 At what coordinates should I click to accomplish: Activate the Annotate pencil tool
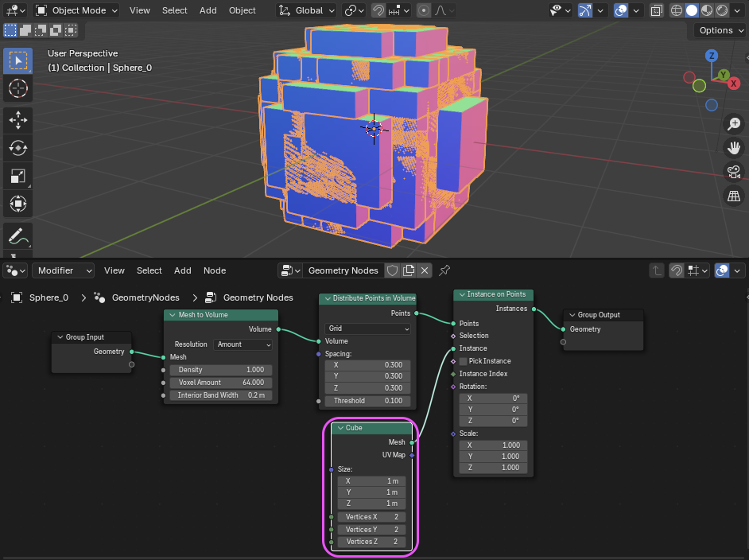click(x=17, y=235)
